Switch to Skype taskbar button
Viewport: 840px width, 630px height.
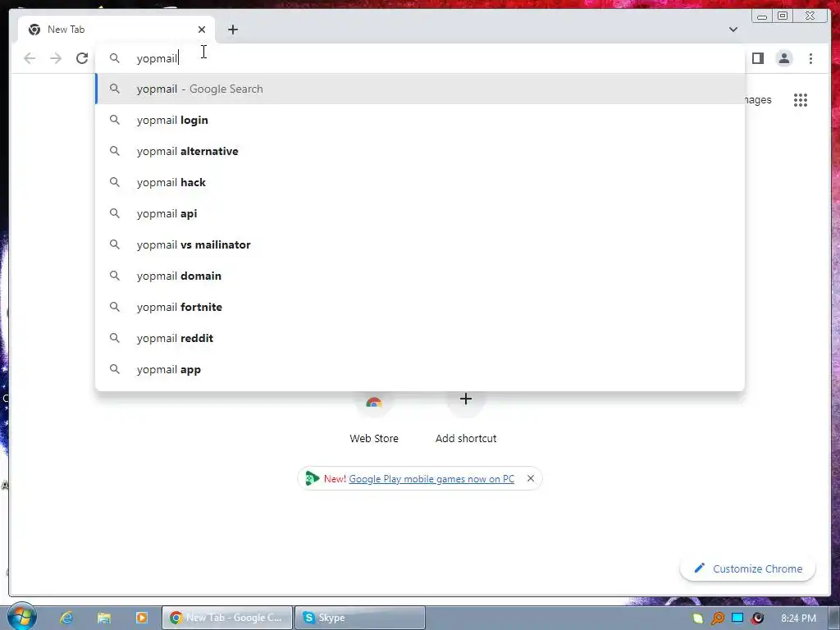tap(360, 618)
